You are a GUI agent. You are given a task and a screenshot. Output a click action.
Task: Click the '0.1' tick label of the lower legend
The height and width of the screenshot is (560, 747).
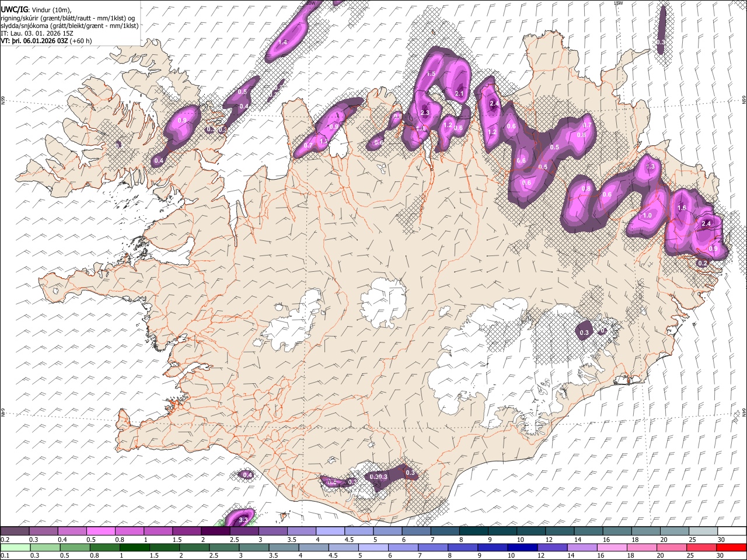point(5,555)
